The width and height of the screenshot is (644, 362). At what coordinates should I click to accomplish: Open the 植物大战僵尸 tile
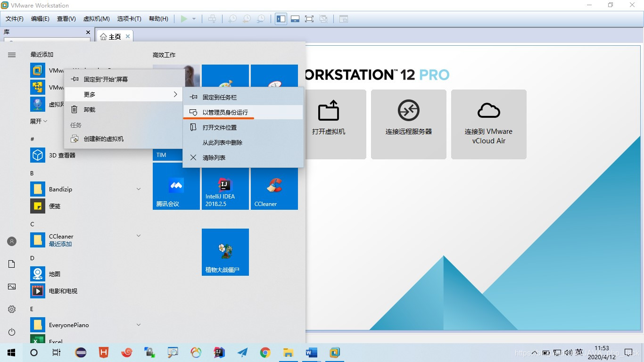click(225, 252)
